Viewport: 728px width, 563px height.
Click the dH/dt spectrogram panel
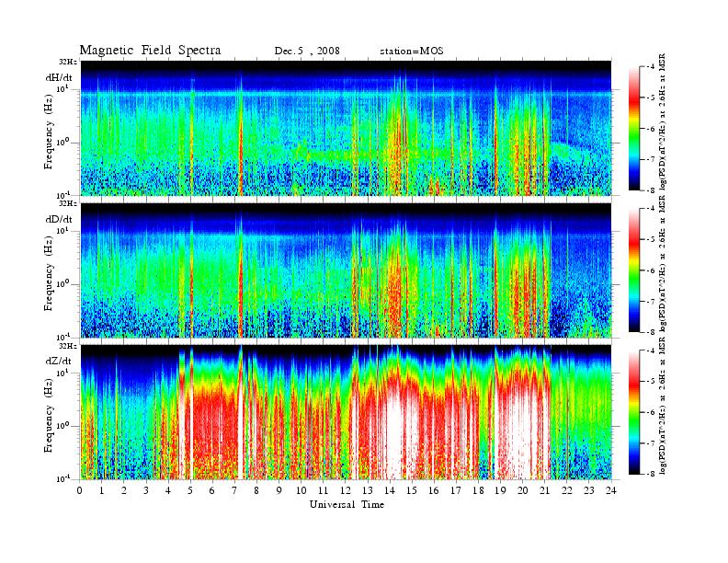click(346, 128)
